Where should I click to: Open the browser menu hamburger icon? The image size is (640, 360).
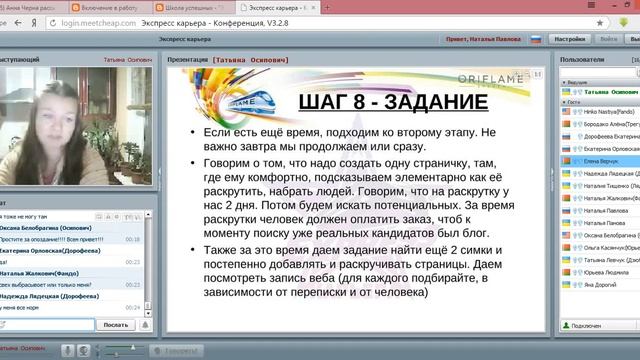(x=591, y=5)
